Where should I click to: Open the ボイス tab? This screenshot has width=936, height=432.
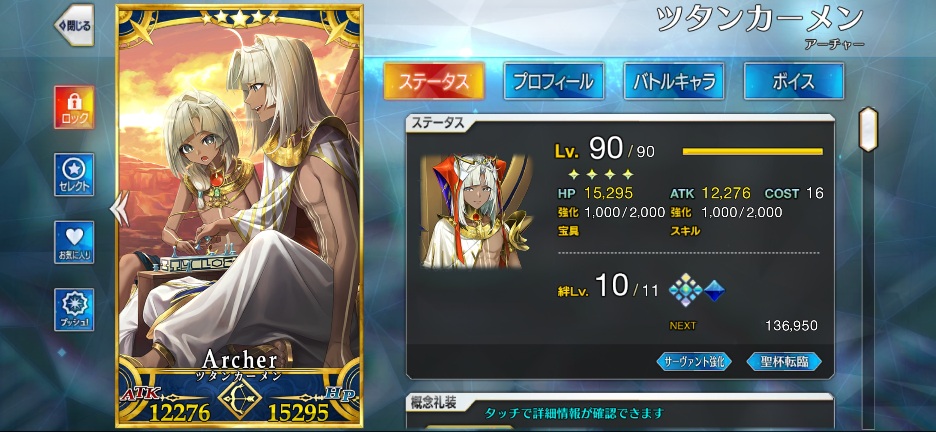pos(794,81)
